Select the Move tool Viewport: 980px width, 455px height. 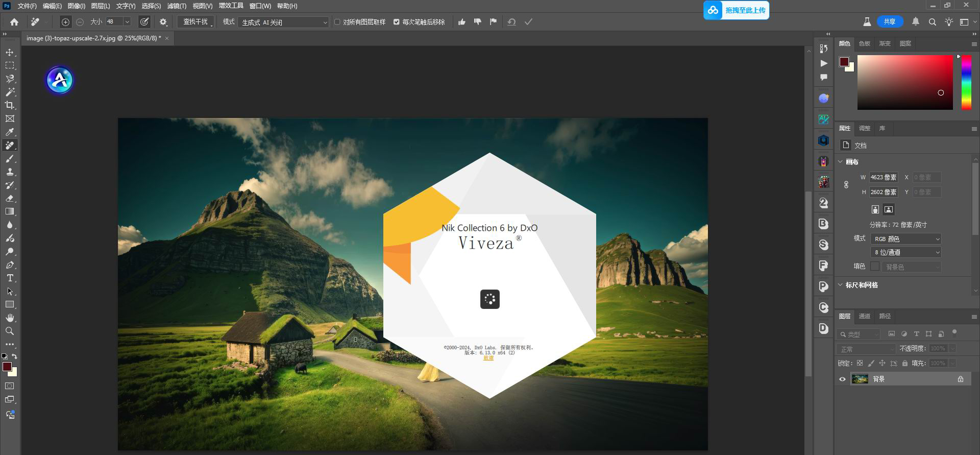tap(10, 53)
